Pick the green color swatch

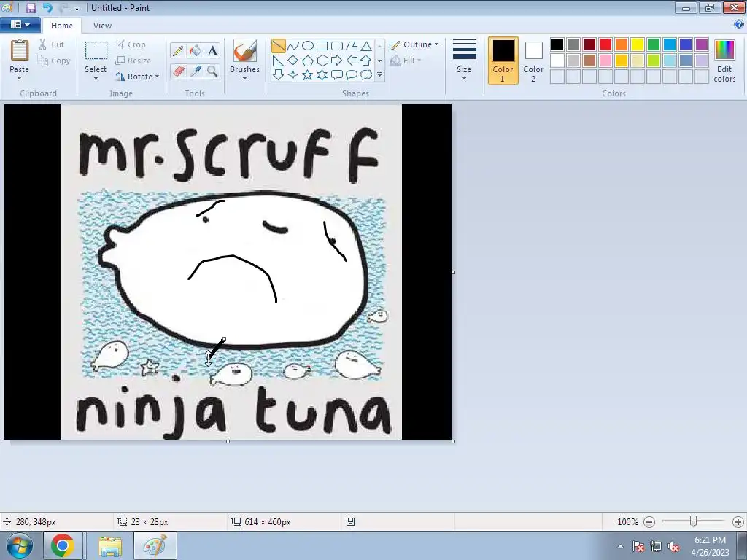(x=654, y=44)
